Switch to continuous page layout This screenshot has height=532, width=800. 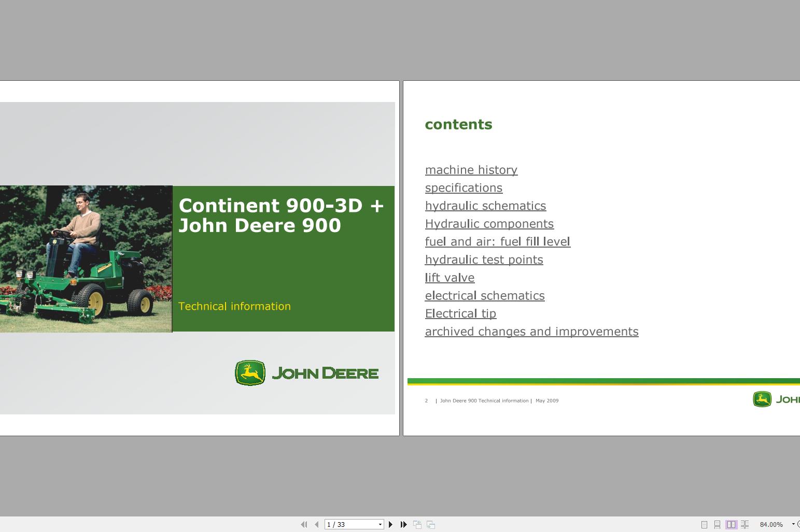point(717,524)
